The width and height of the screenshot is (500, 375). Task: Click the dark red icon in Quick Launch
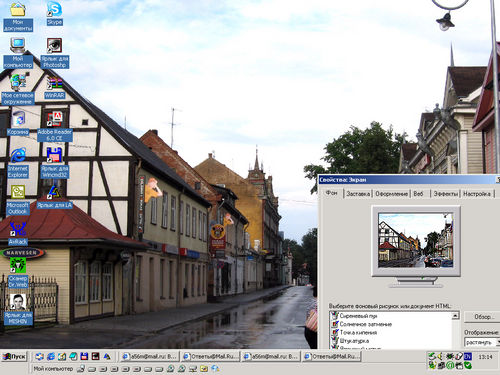(96, 357)
